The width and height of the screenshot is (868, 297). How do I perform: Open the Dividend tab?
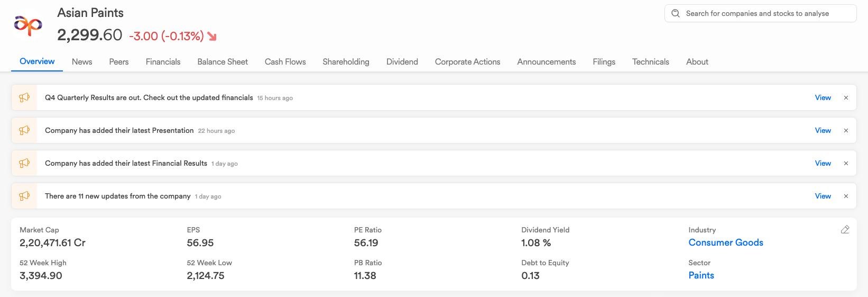[402, 62]
